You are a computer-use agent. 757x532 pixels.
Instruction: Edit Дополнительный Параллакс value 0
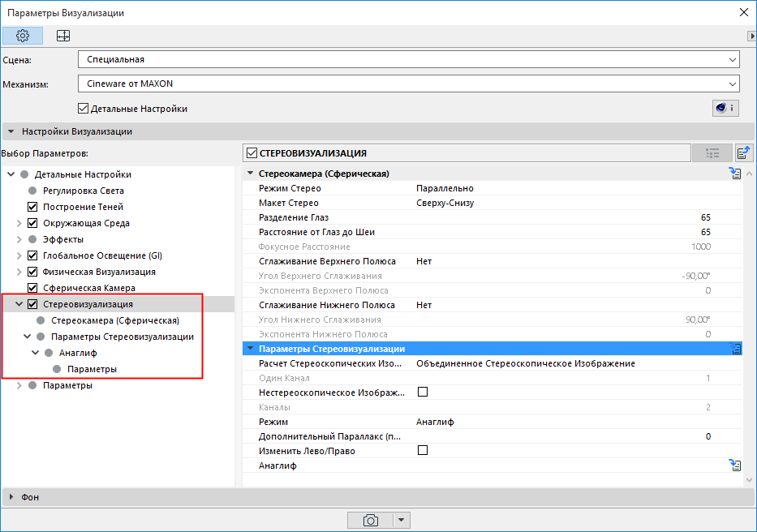click(x=708, y=436)
